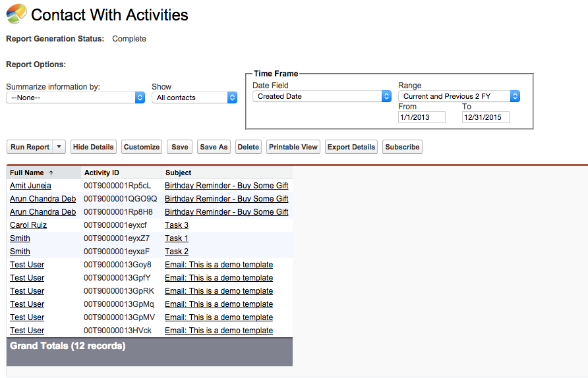The image size is (588, 378).
Task: Open Email demo template subject for 00T90000013GpMq
Action: click(219, 304)
